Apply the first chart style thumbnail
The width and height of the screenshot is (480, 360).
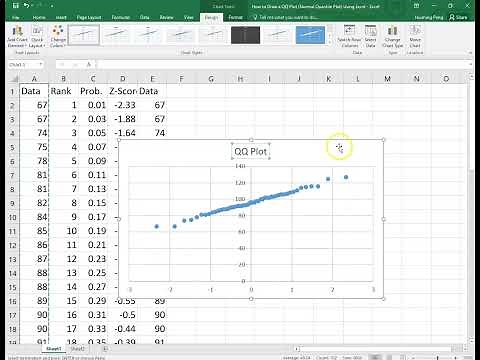coord(84,35)
